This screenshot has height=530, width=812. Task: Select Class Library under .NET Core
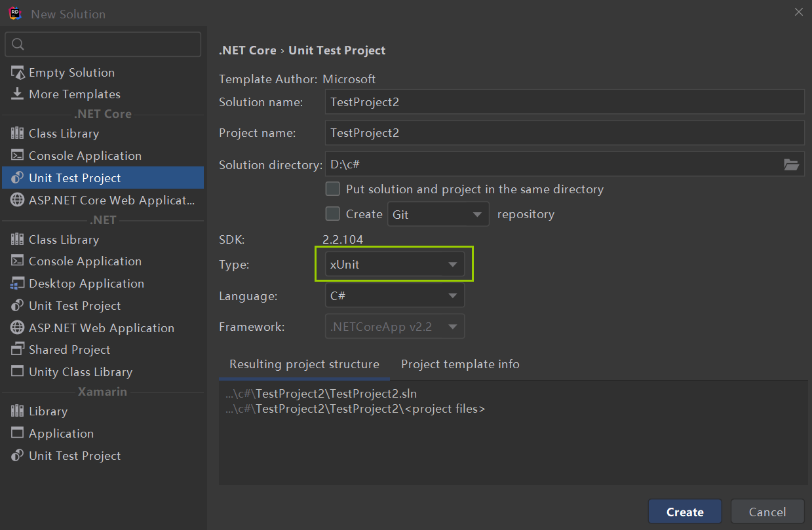103,134
